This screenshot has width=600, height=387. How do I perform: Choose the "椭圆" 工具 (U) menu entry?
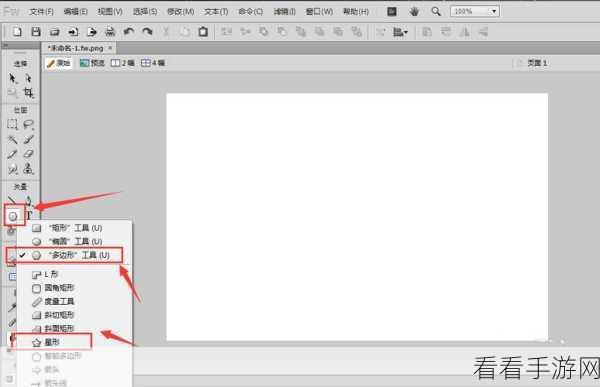75,242
